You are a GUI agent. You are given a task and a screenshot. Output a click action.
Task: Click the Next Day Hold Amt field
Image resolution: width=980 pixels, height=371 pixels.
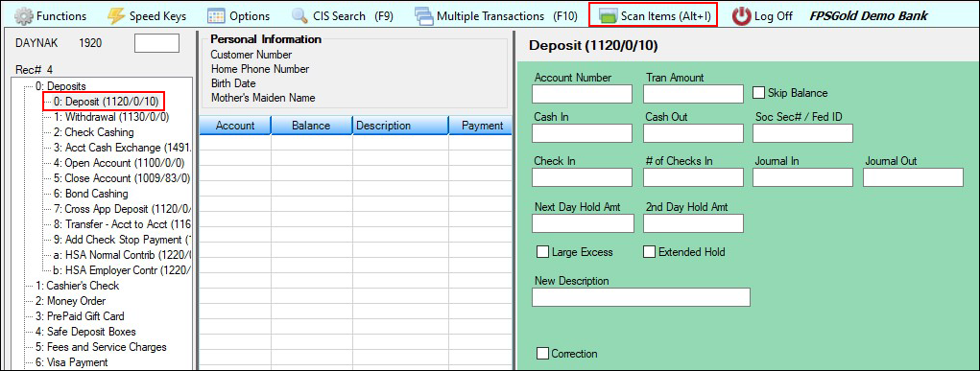(x=583, y=223)
